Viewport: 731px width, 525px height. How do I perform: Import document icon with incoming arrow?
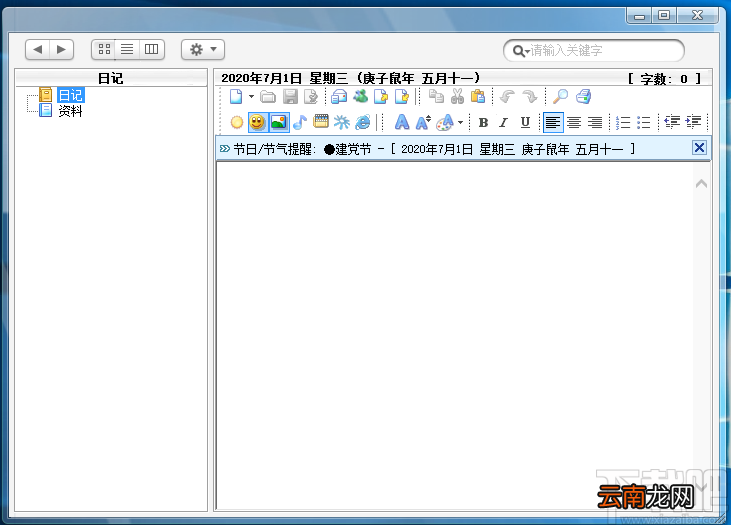click(x=402, y=97)
